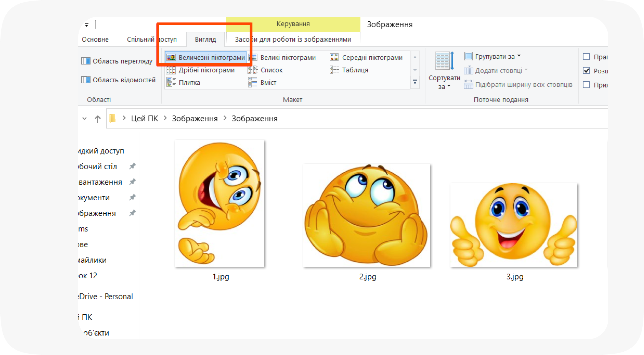Click Size all columns to fit (Підібрати ширину)
Viewport: 644px width, 355px height.
click(518, 84)
